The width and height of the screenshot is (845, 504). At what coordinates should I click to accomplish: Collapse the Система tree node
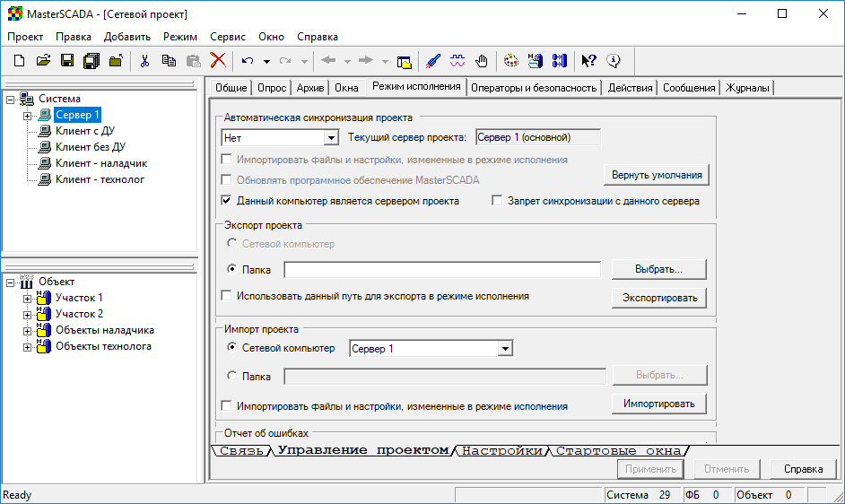pos(10,100)
